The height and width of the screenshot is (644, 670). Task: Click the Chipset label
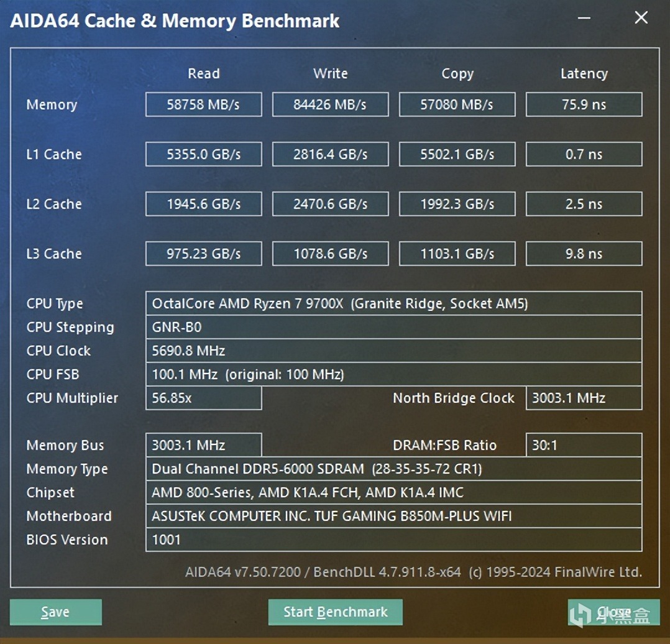[50, 493]
